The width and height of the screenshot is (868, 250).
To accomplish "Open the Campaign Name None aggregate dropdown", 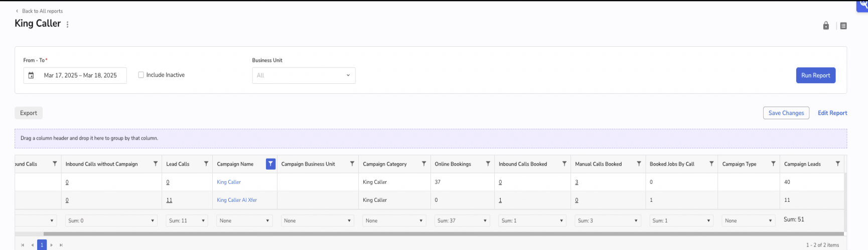I will point(244,220).
